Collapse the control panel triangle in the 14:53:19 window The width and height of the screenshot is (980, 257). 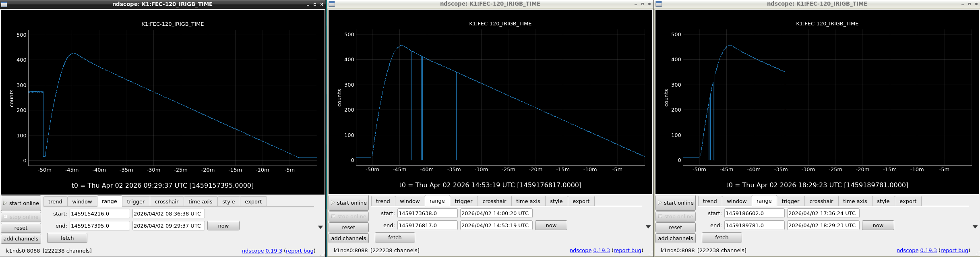tap(648, 227)
